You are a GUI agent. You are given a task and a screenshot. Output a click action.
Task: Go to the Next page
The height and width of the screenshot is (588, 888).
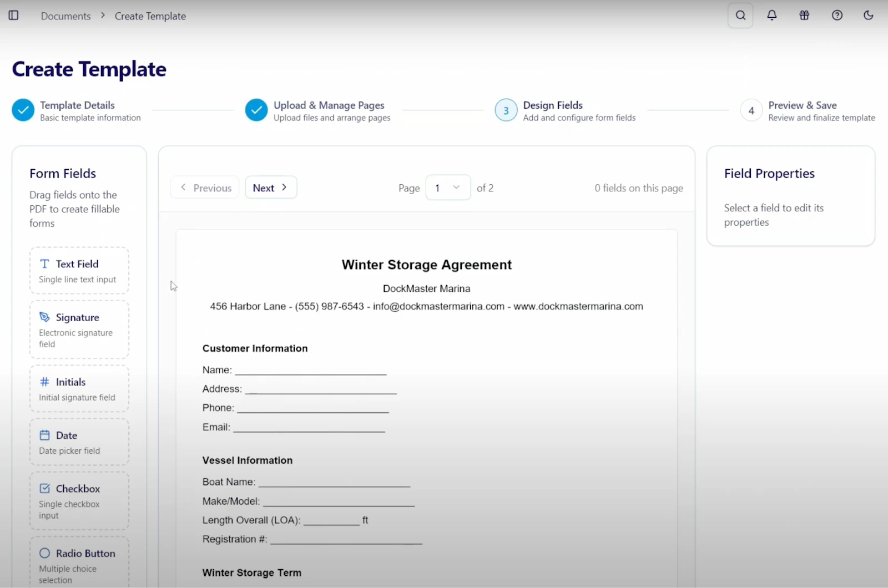click(270, 188)
